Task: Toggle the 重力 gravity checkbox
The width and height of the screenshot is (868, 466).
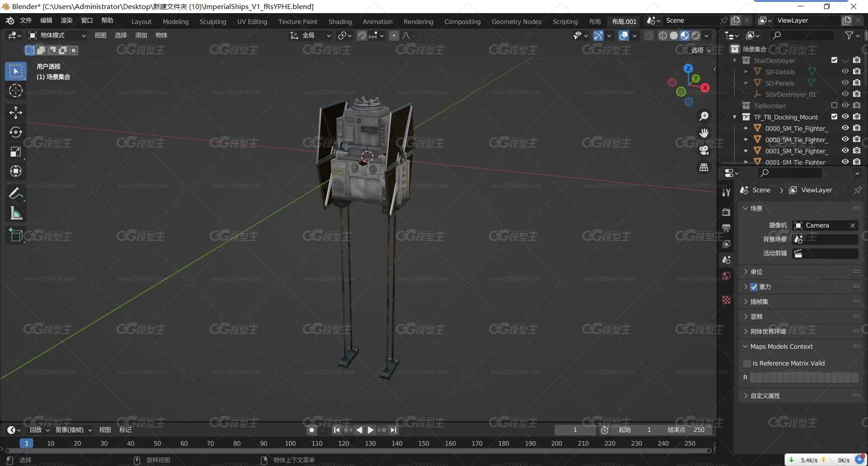Action: [754, 287]
